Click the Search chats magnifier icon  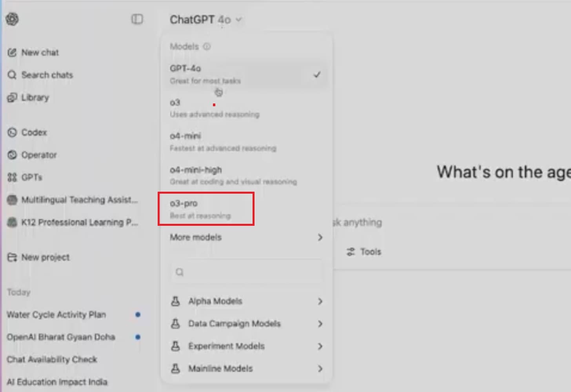click(12, 75)
